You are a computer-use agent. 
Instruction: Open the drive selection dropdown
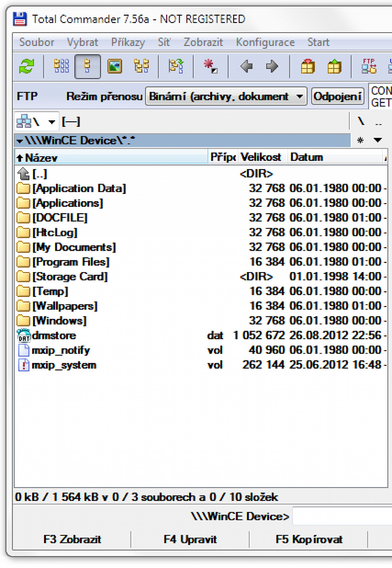[x=52, y=122]
